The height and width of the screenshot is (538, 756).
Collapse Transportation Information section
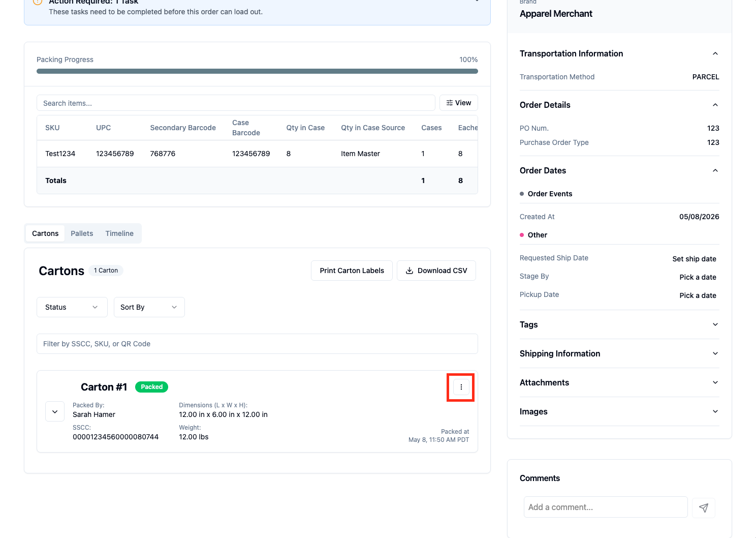tap(715, 53)
